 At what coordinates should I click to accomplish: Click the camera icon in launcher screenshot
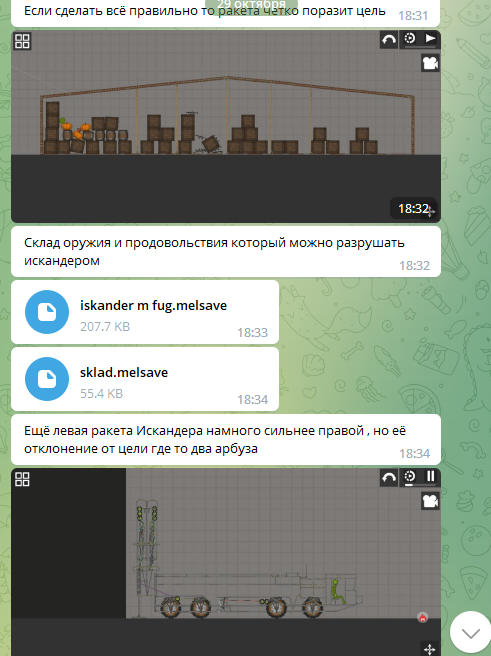(430, 501)
